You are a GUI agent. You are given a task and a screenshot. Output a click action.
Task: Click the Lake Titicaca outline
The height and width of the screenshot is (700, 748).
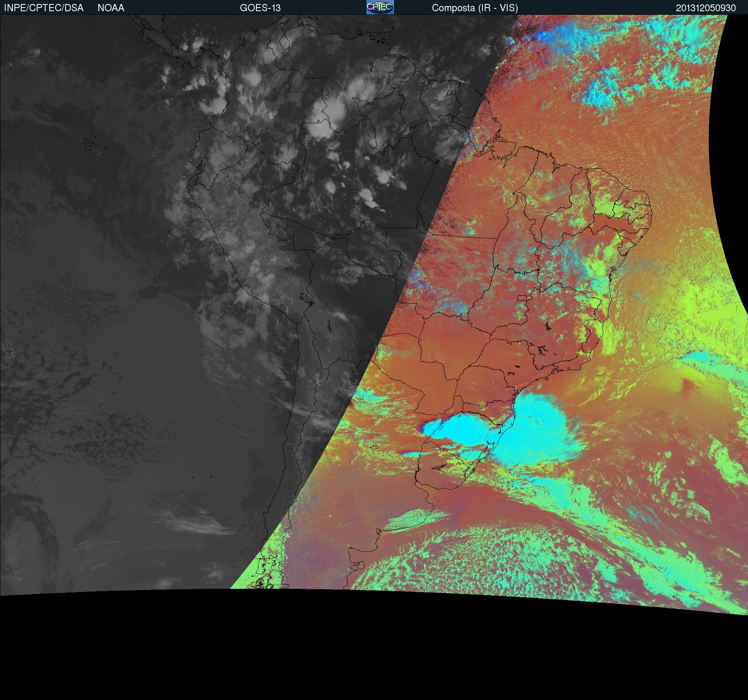307,298
